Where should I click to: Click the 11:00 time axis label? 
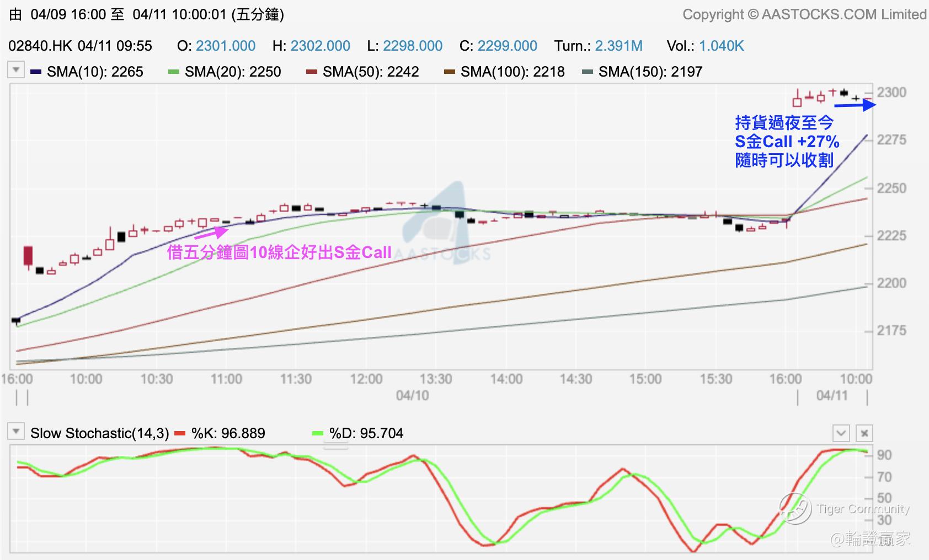[x=226, y=379]
